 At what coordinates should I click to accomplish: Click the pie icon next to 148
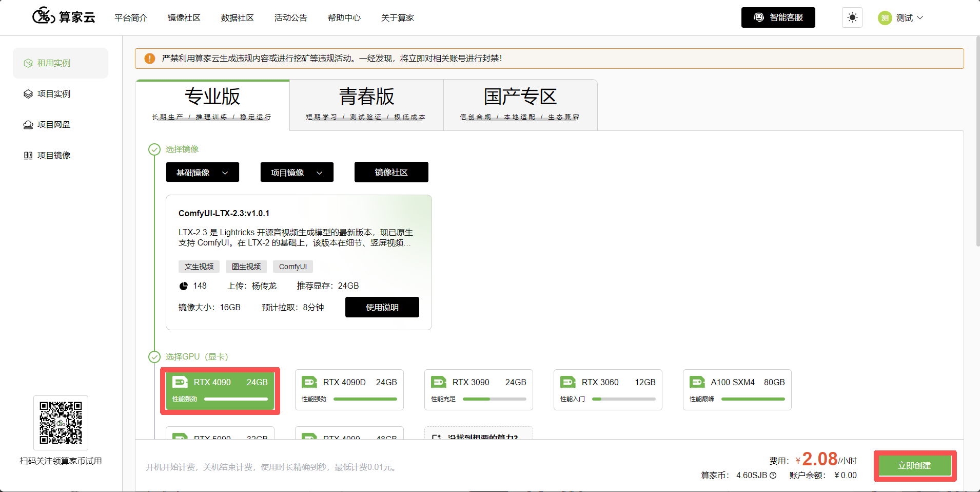[184, 286]
